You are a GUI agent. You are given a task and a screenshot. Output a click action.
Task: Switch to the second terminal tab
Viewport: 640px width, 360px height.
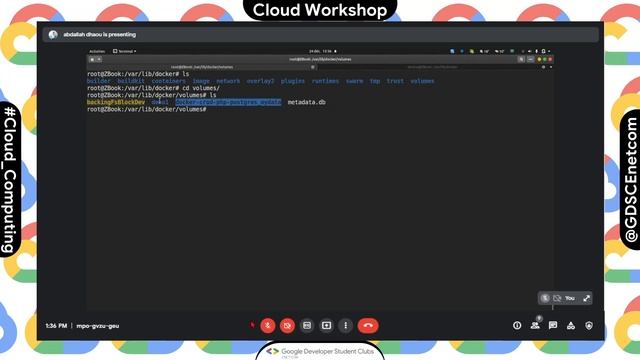click(x=433, y=67)
